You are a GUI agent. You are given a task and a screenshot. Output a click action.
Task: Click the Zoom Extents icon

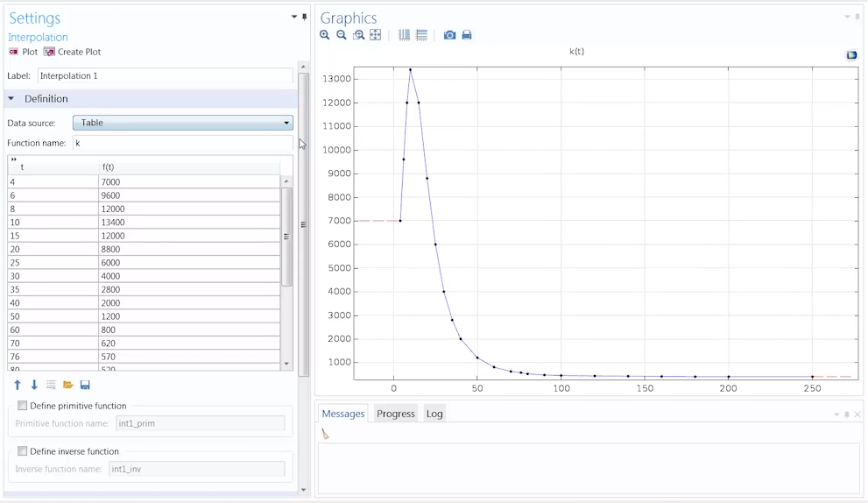[376, 35]
